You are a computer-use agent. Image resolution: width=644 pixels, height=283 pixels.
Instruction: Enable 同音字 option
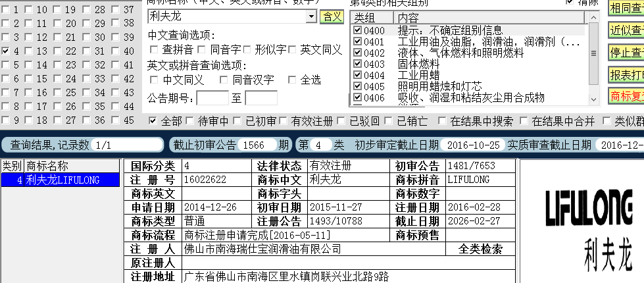click(202, 50)
